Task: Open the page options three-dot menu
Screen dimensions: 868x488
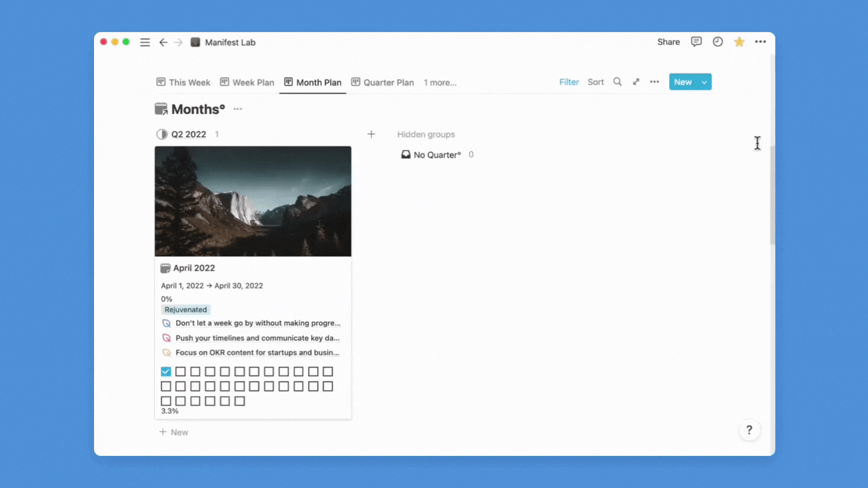Action: [760, 42]
